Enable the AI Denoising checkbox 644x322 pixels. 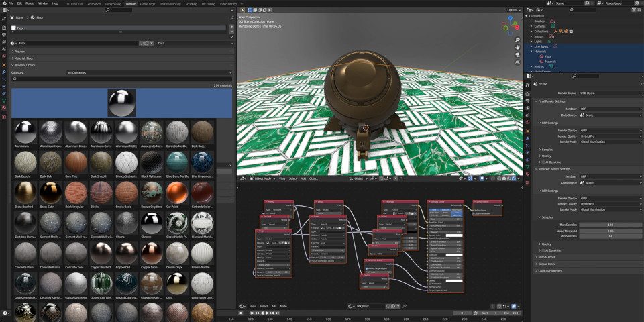tap(543, 162)
